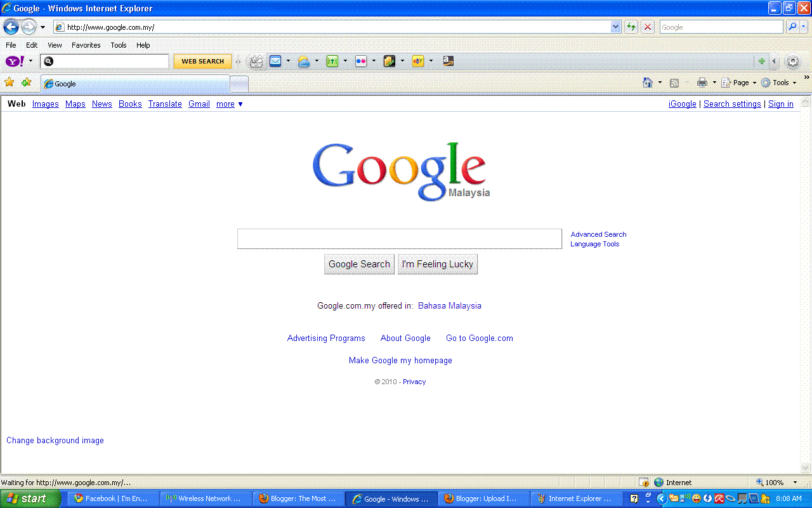Open the Yahoo! logo dropdown arrow
The image size is (812, 508).
pyautogui.click(x=30, y=62)
